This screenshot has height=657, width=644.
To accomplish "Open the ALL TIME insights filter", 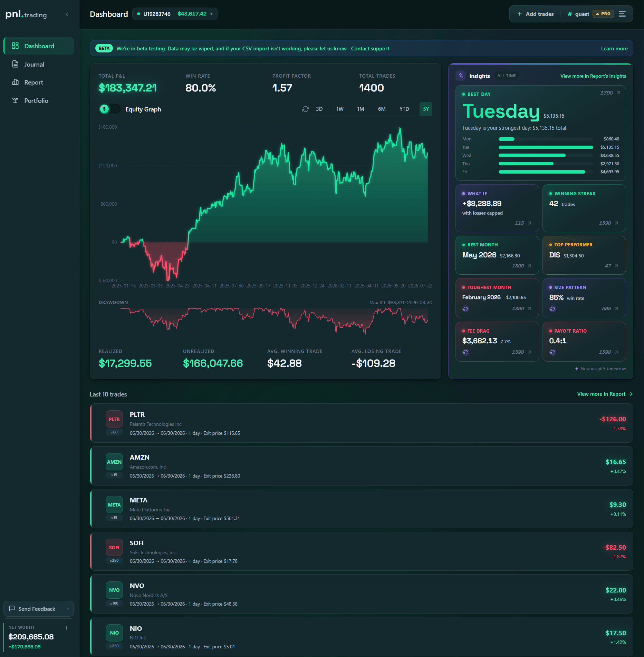I will click(x=507, y=76).
